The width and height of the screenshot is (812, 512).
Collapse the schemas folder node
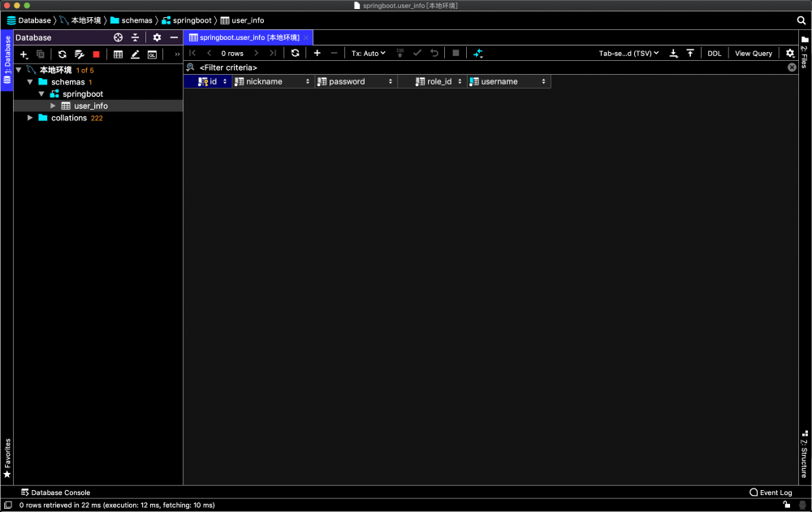coord(30,82)
